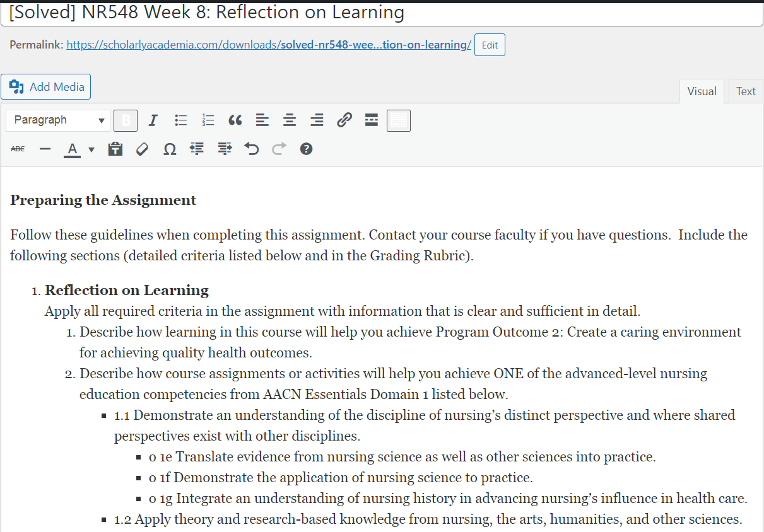
Task: Insert or edit a link
Action: click(344, 120)
